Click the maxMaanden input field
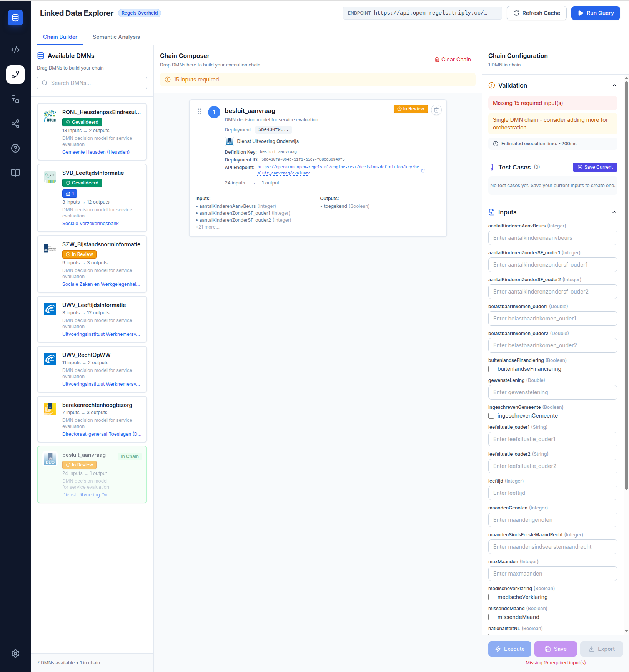Screen dimensions: 629x672 [553, 574]
